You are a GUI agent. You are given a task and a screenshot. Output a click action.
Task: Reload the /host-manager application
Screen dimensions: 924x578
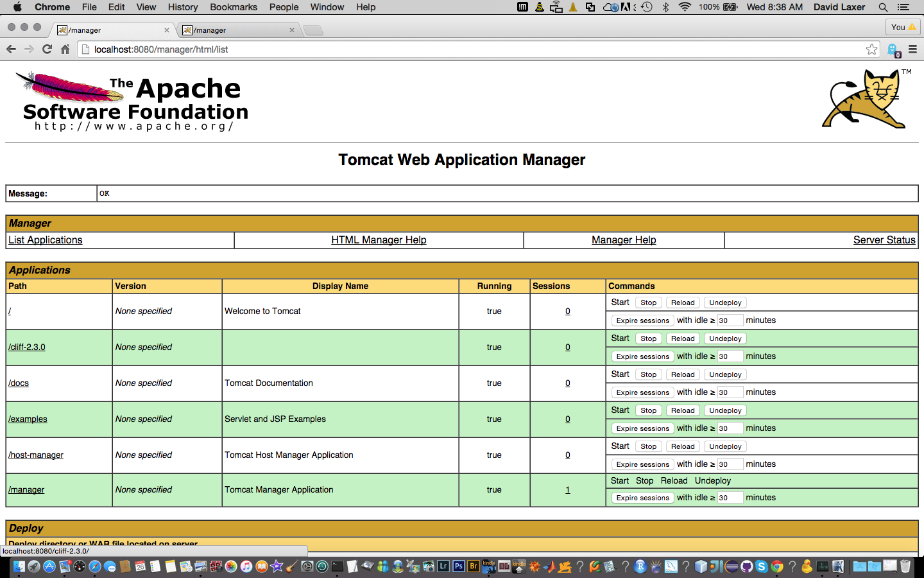pos(683,446)
